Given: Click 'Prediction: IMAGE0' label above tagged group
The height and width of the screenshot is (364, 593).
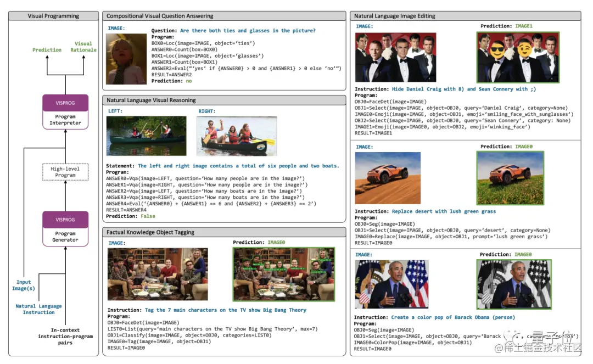Looking at the screenshot, I should [x=259, y=242].
